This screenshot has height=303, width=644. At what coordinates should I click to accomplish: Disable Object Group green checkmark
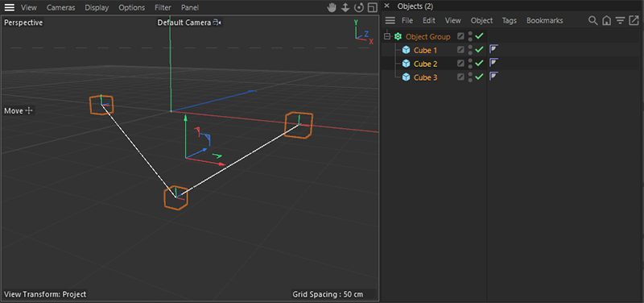click(x=478, y=36)
